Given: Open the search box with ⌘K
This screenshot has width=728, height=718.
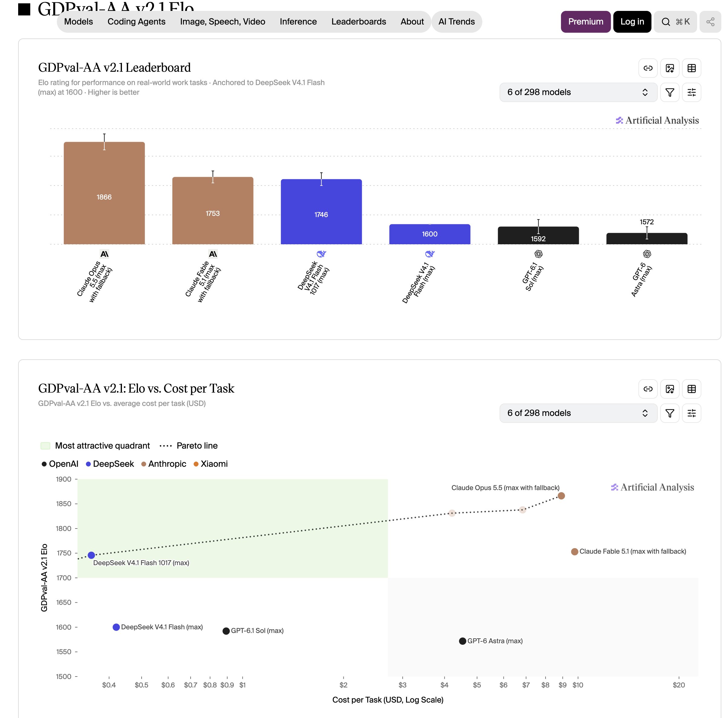Looking at the screenshot, I should (x=675, y=22).
